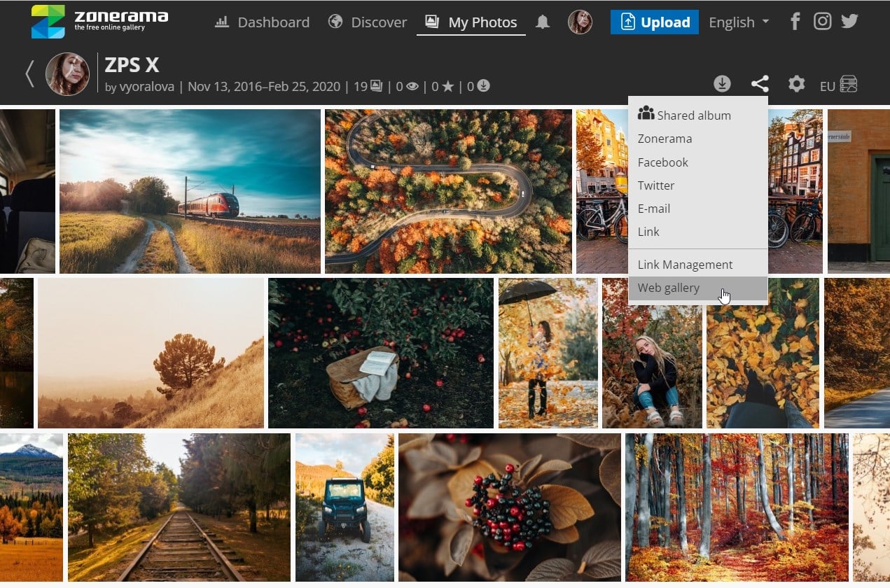Open the album settings gear

pos(796,84)
